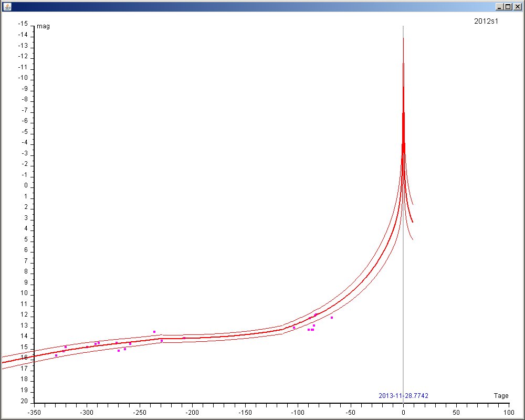Click the 20 magnitude axis label

pyautogui.click(x=24, y=401)
